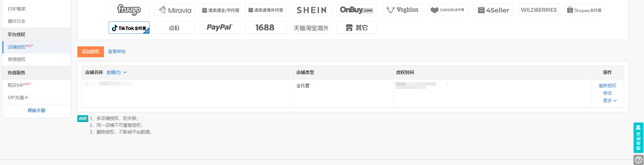Click the 添加授权 button
The width and height of the screenshot is (644, 165).
pyautogui.click(x=91, y=51)
